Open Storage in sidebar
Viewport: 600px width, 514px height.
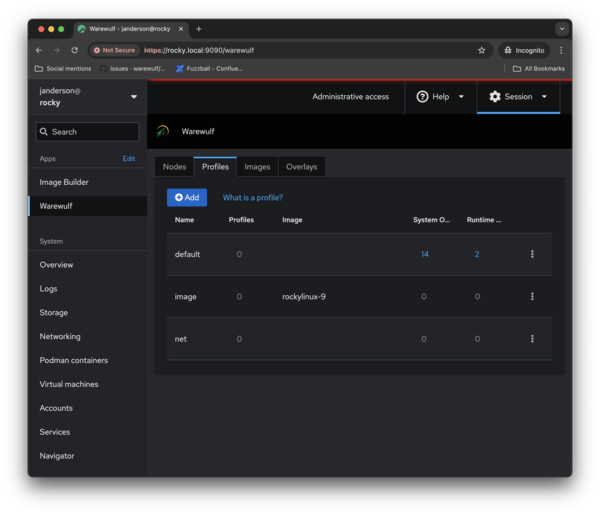[88, 312]
